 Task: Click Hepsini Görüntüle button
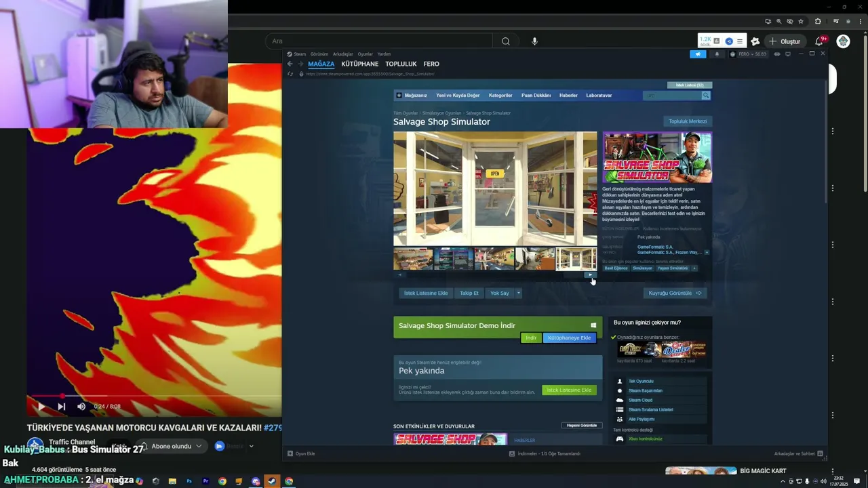coord(582,425)
